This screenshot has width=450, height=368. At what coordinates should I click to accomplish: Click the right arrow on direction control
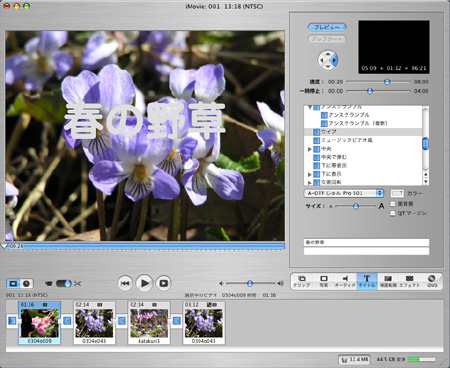pos(335,60)
